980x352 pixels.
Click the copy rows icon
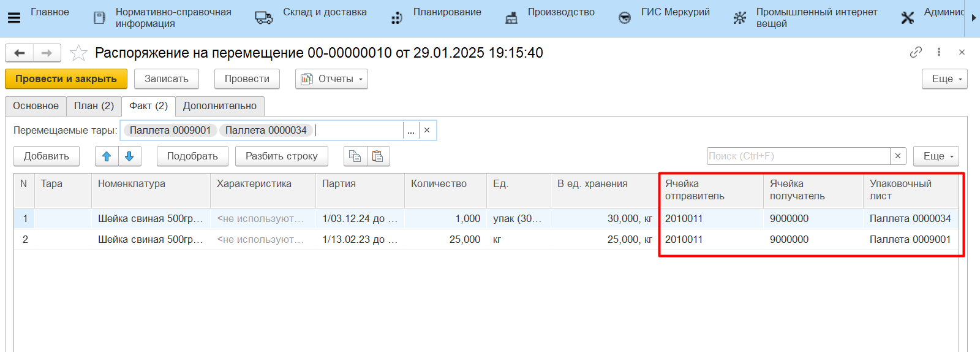(355, 156)
